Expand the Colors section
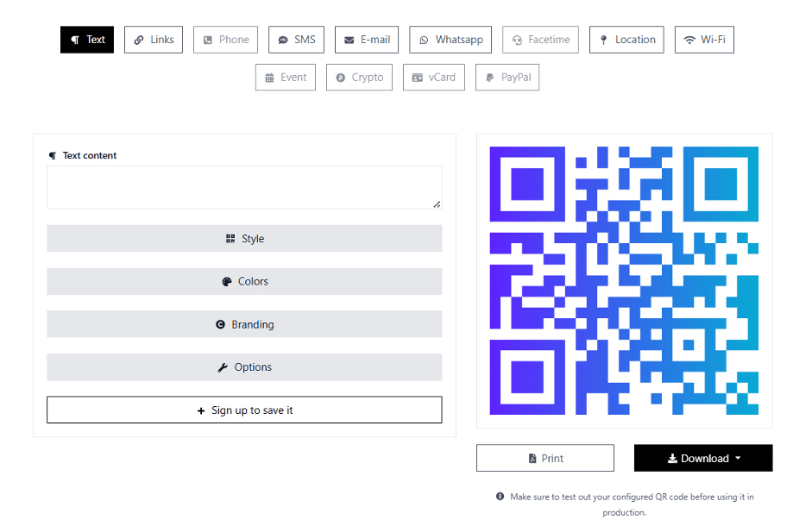Screen dimensions: 812x526 coord(244,281)
